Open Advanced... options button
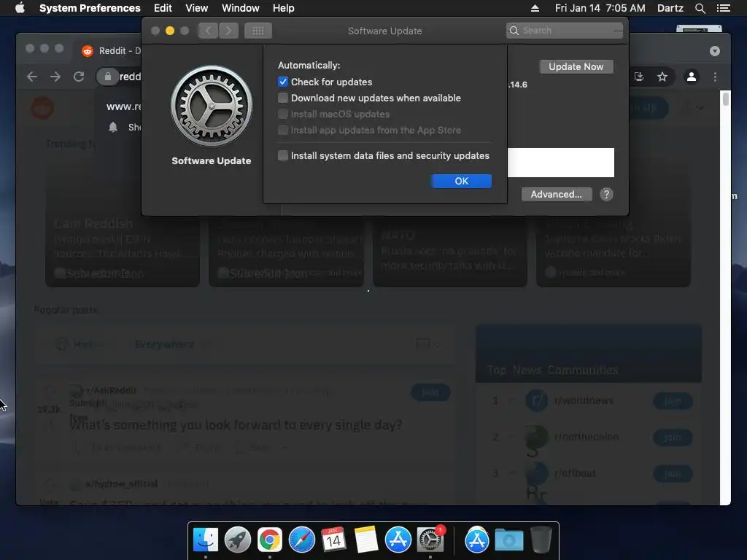747x560 pixels. (557, 194)
